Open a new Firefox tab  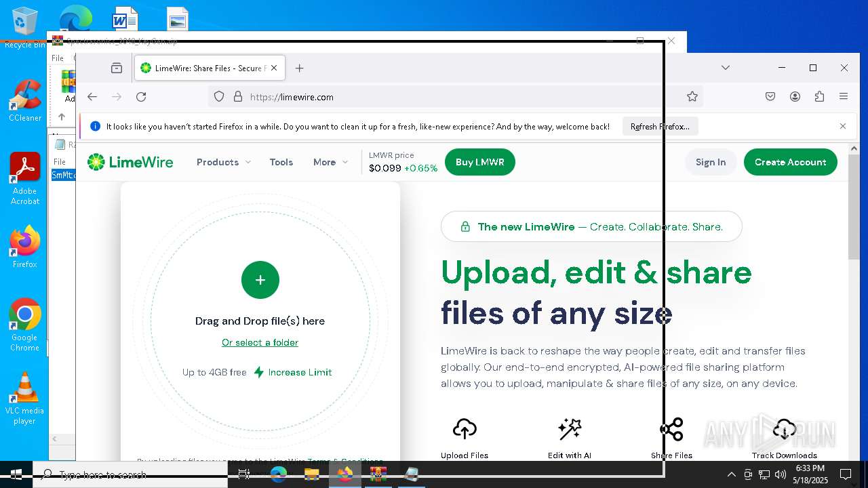299,68
